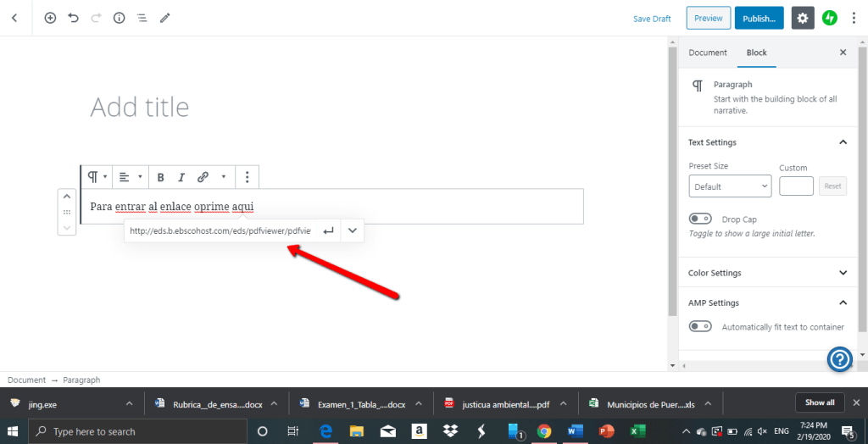
Task: Expand link settings chevron
Action: point(352,230)
